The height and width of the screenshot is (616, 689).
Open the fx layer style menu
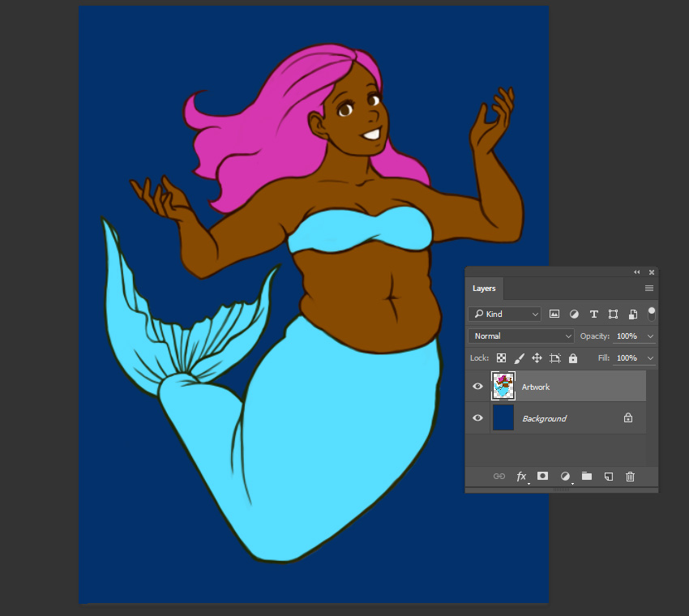[x=521, y=477]
